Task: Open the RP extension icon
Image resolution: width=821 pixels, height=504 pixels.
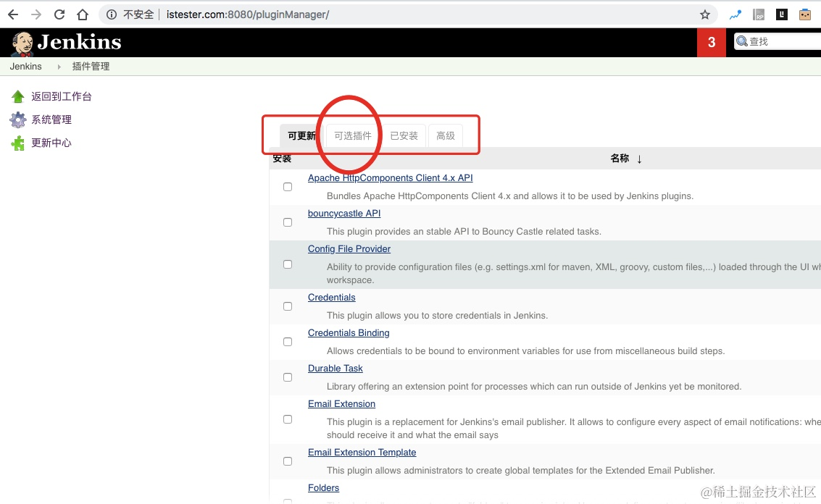Action: (x=759, y=14)
